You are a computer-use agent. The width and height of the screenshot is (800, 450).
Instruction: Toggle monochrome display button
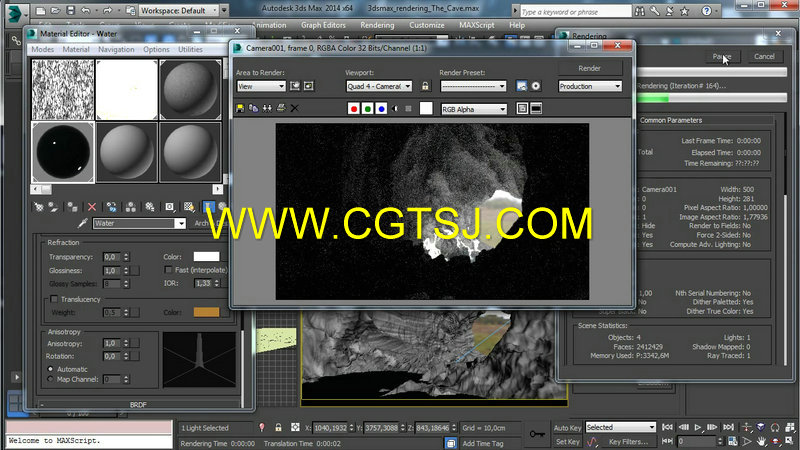click(408, 108)
